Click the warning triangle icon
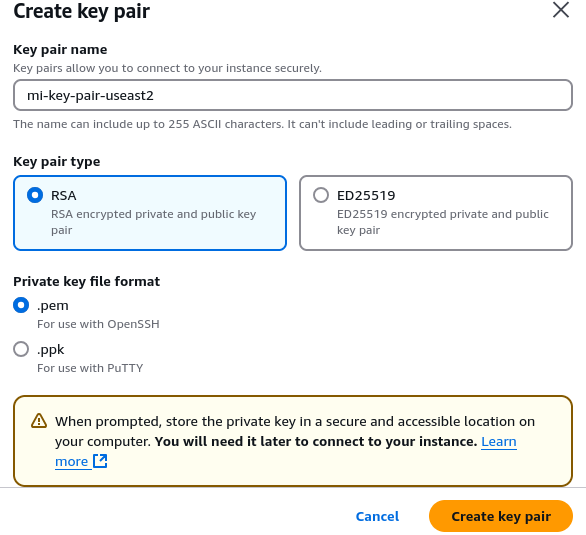586x535 pixels. click(x=39, y=421)
